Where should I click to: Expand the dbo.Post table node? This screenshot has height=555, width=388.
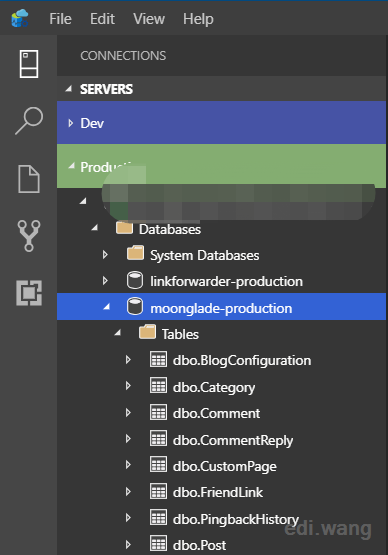pos(128,544)
